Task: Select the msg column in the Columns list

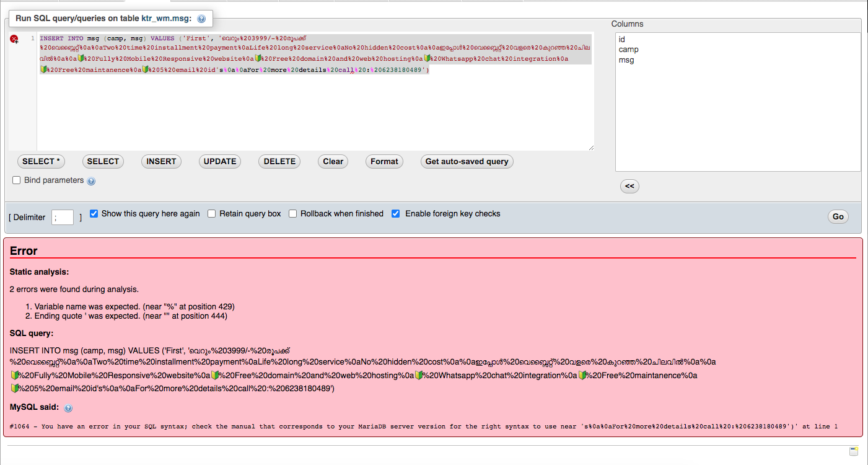Action: (x=626, y=60)
